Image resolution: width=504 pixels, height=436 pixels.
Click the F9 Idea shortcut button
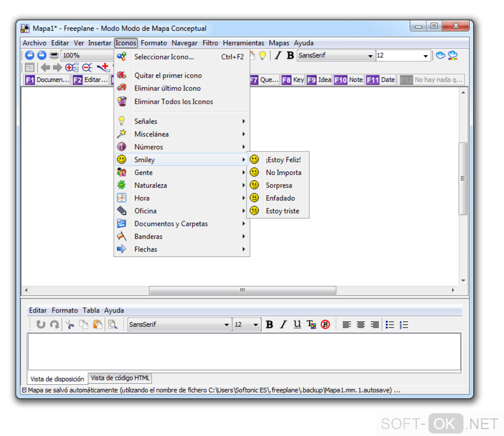click(x=319, y=79)
